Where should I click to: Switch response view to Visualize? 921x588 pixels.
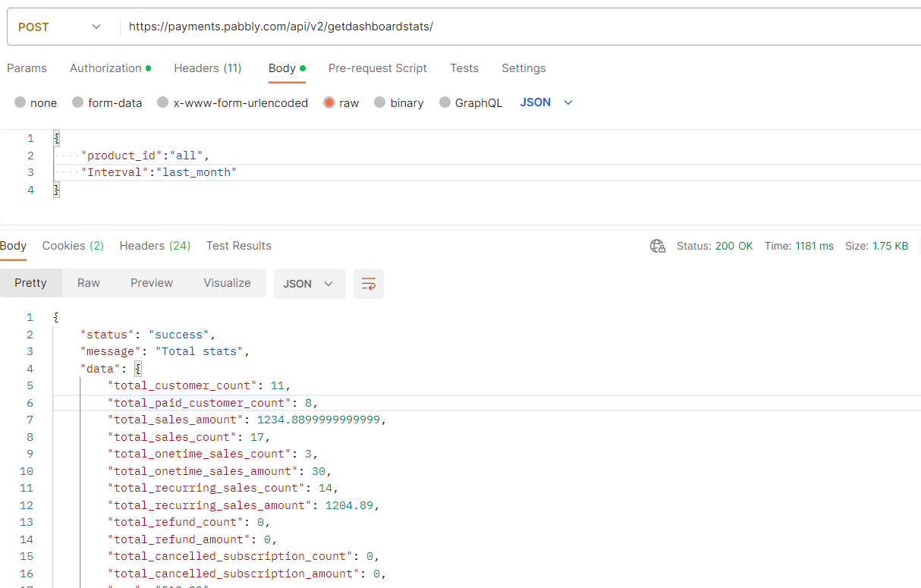227,283
